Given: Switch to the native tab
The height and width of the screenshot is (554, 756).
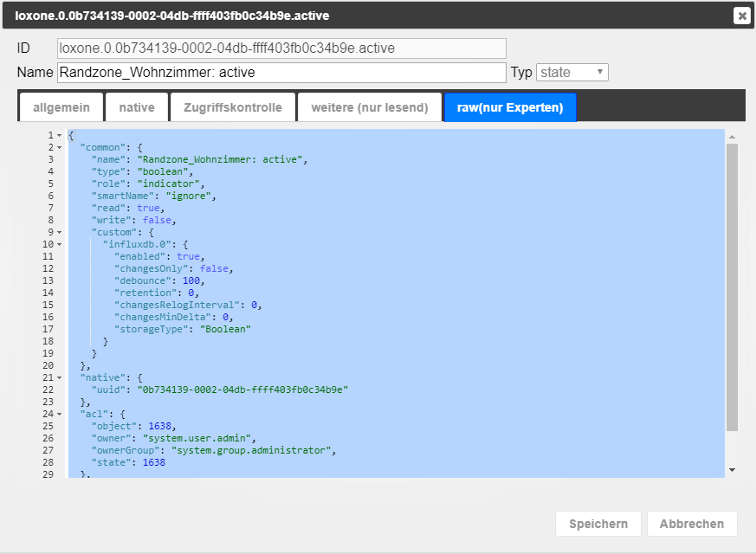Looking at the screenshot, I should [137, 107].
